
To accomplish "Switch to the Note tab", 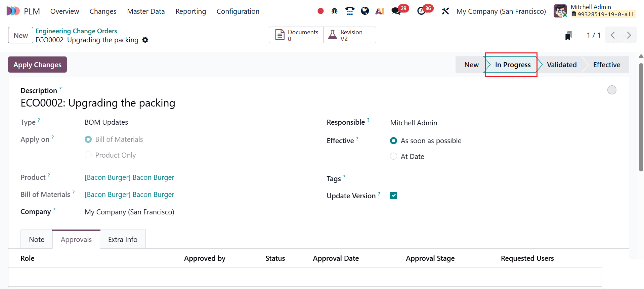I will 37,239.
